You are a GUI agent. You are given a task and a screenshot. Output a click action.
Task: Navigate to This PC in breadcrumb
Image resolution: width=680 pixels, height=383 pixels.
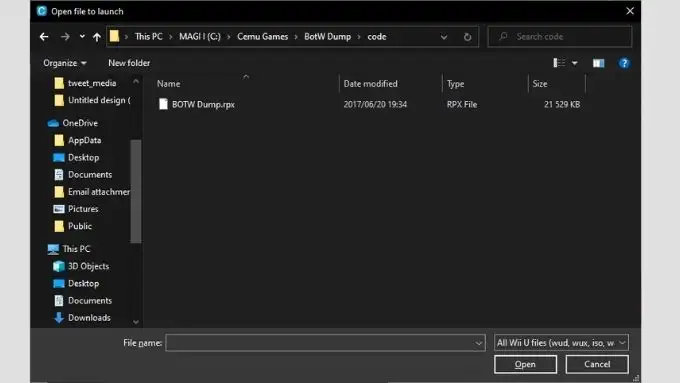[148, 36]
